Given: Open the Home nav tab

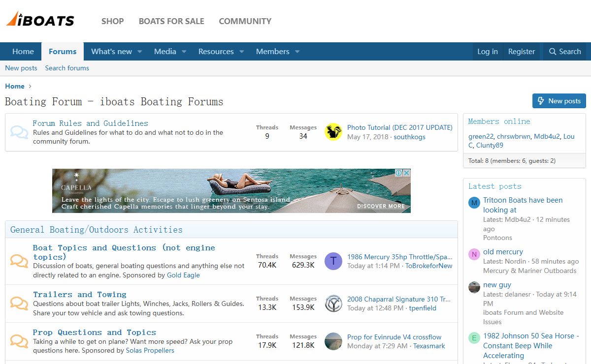Looking at the screenshot, I should point(23,51).
